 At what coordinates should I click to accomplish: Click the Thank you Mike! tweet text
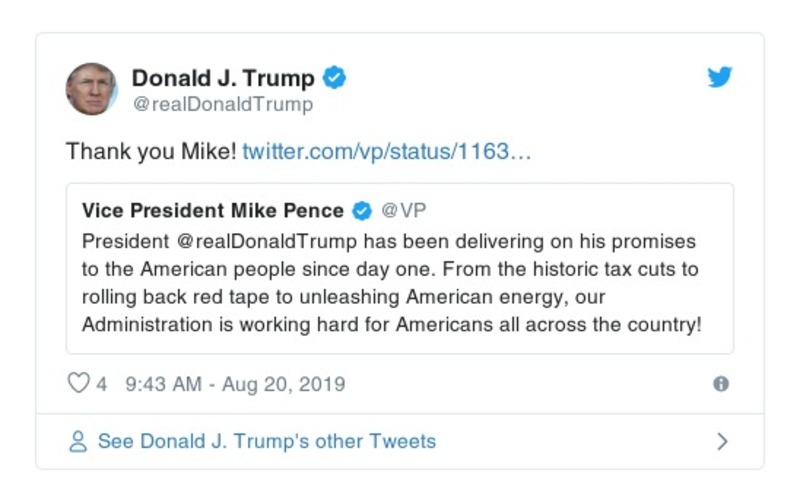click(x=151, y=152)
